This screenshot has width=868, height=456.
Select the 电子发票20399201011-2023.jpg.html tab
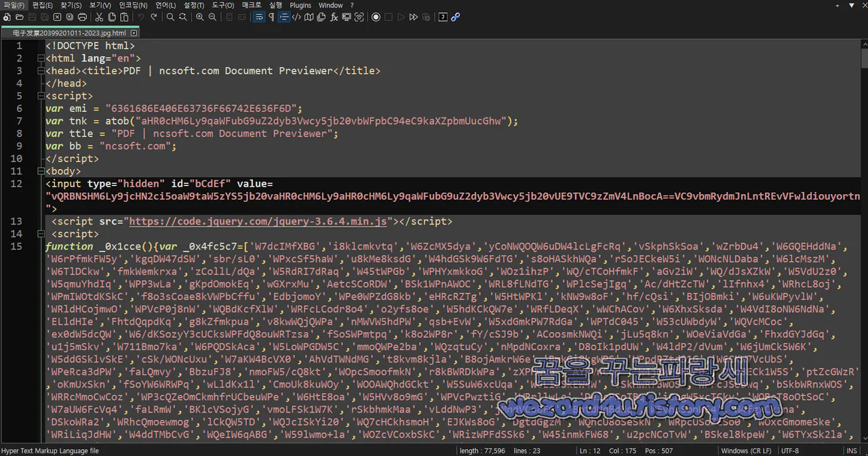click(x=69, y=33)
